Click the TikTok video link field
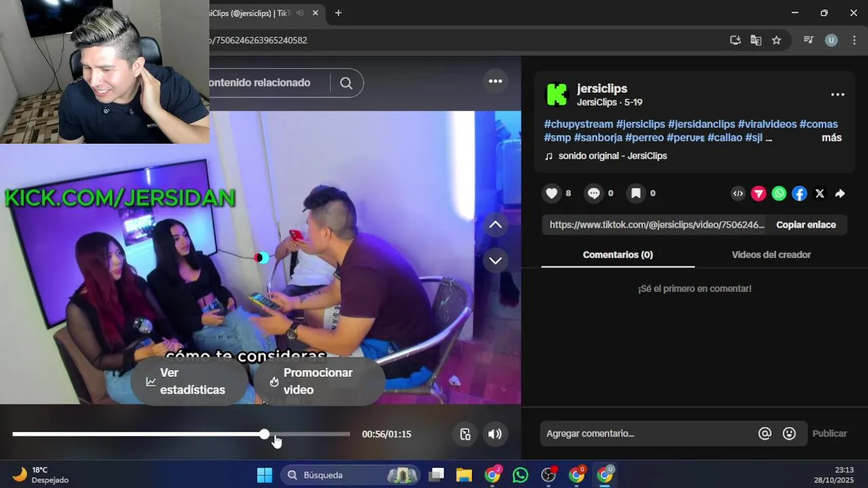 click(x=656, y=225)
